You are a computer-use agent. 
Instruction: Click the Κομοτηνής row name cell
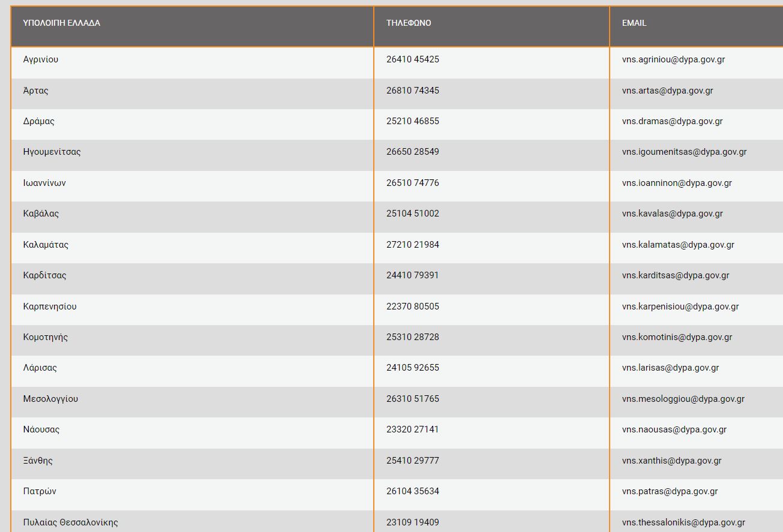46,337
